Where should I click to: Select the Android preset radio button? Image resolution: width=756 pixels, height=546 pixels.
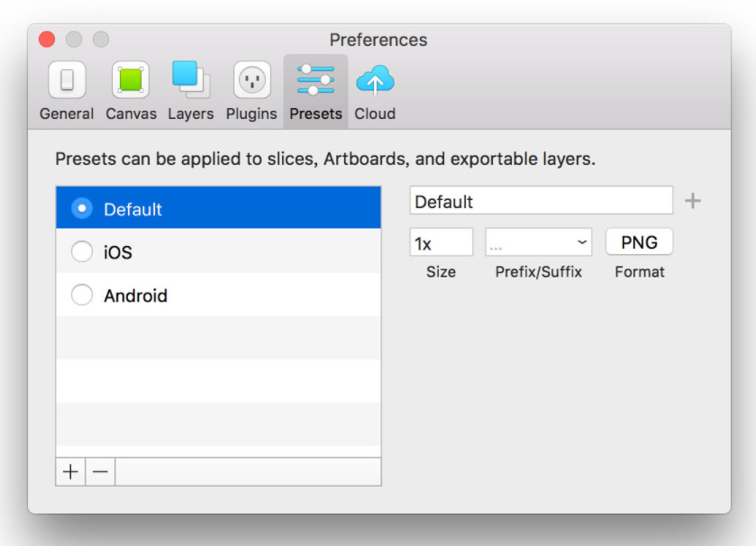point(82,295)
